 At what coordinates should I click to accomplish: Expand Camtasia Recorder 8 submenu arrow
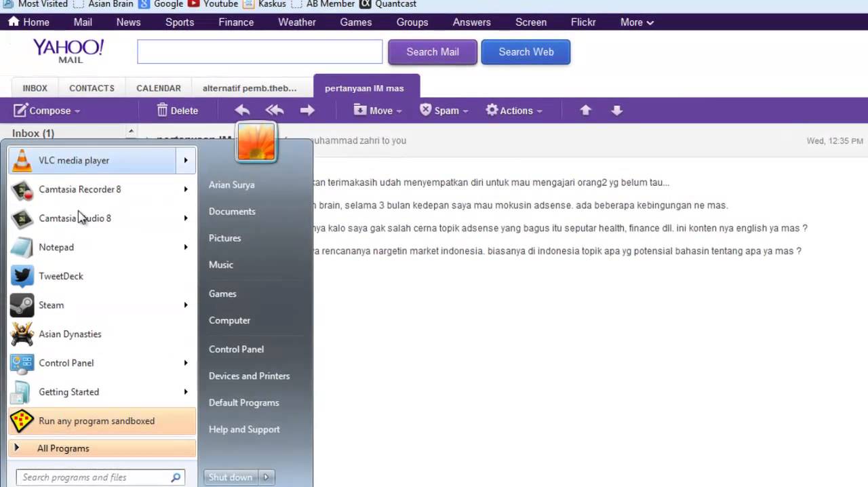[186, 190]
